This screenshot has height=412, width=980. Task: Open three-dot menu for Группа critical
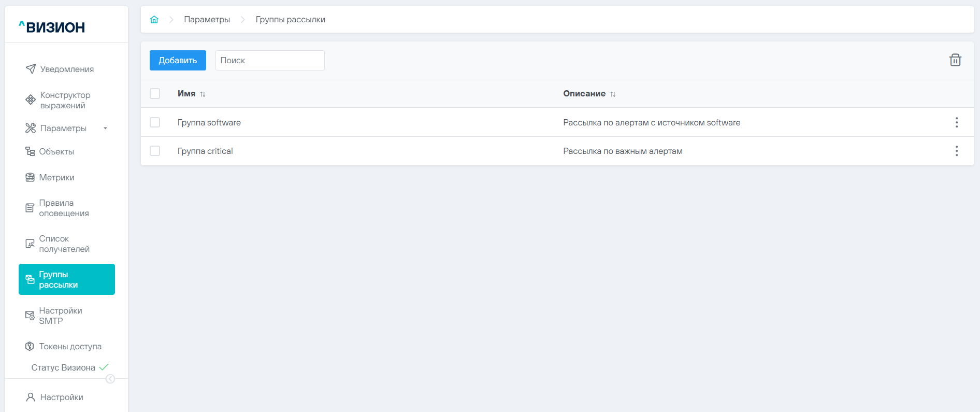coord(956,151)
